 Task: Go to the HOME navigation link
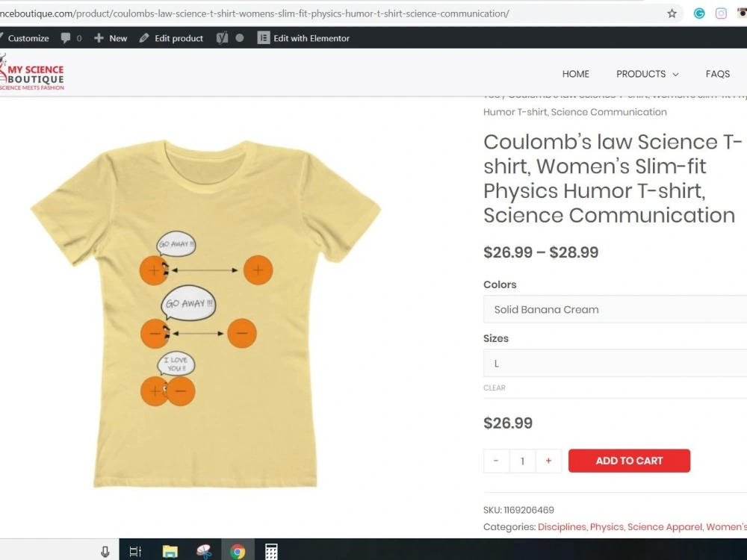click(575, 74)
